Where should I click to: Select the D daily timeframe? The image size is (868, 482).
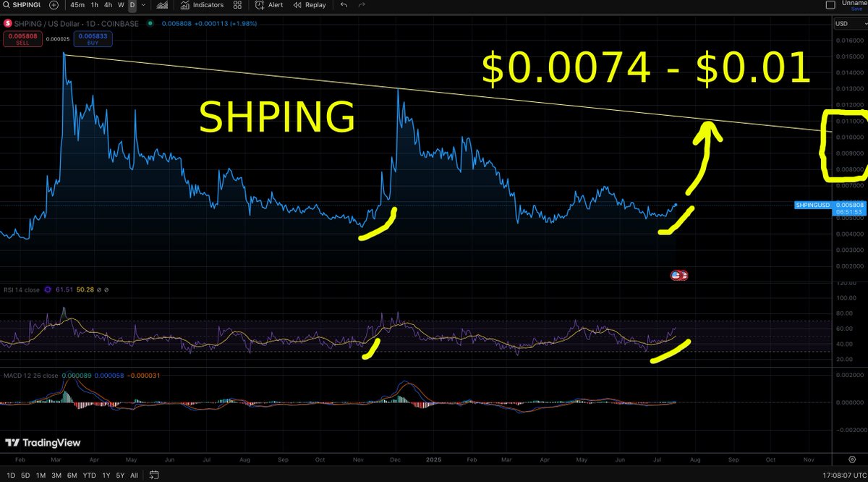[x=132, y=5]
